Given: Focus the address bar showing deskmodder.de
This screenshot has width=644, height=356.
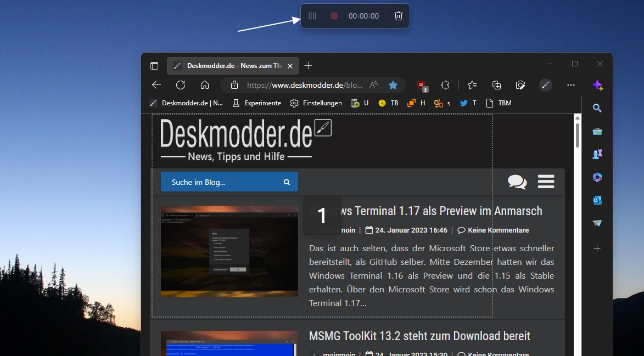Looking at the screenshot, I should (x=304, y=85).
